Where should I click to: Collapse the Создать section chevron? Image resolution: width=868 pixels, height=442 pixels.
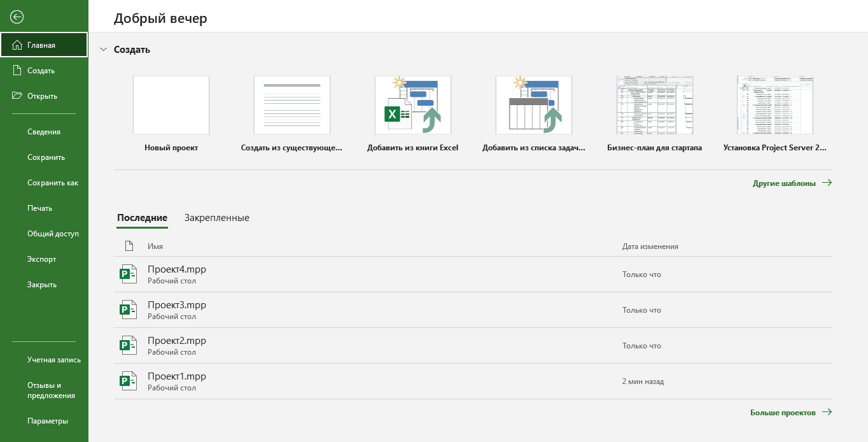103,50
